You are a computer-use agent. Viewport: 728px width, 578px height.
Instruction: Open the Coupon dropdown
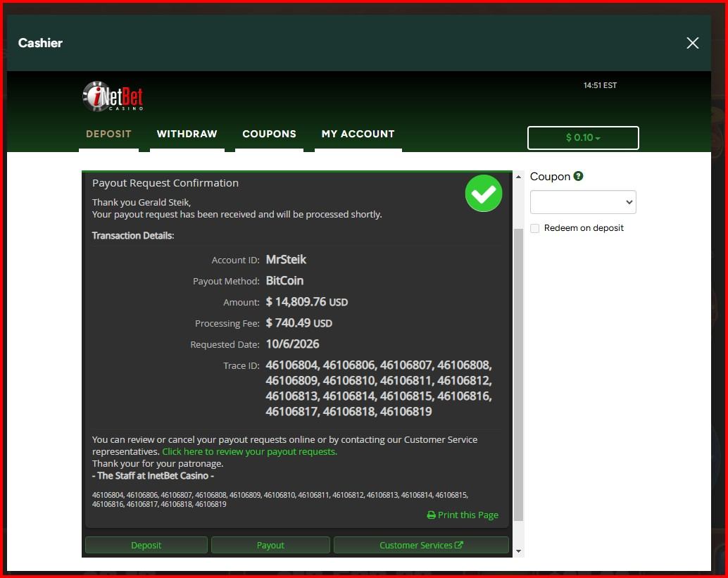coord(583,202)
